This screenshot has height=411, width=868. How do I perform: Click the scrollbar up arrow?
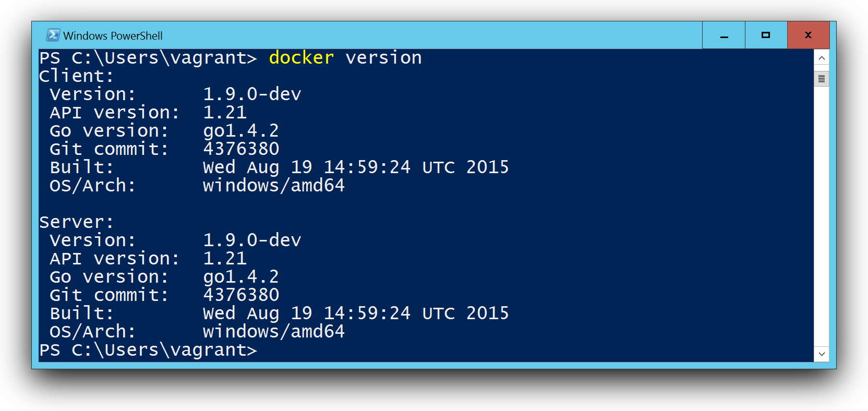(822, 58)
